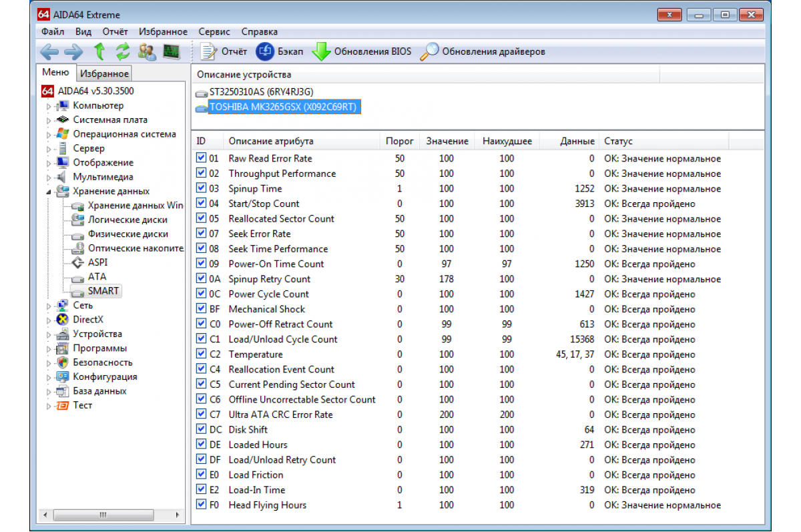Toggle checkbox for 05 Reallocated Sector Count
Screen dimensions: 801x532
202,218
